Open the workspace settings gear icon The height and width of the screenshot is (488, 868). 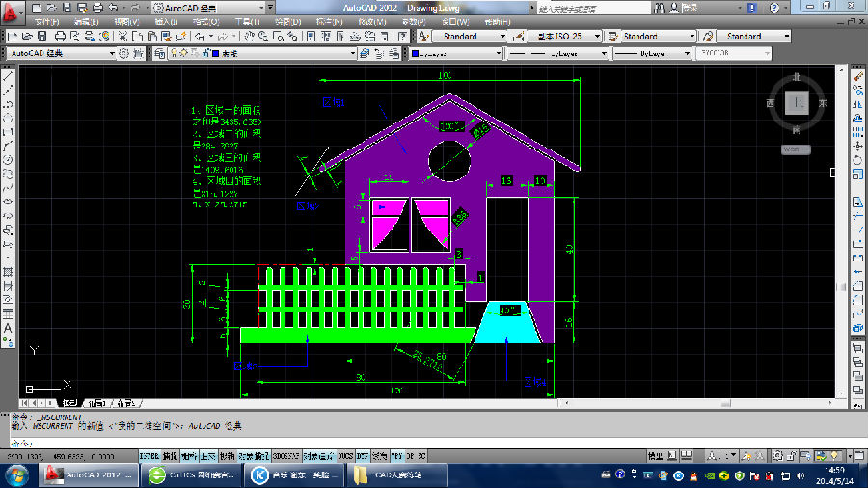pos(124,54)
